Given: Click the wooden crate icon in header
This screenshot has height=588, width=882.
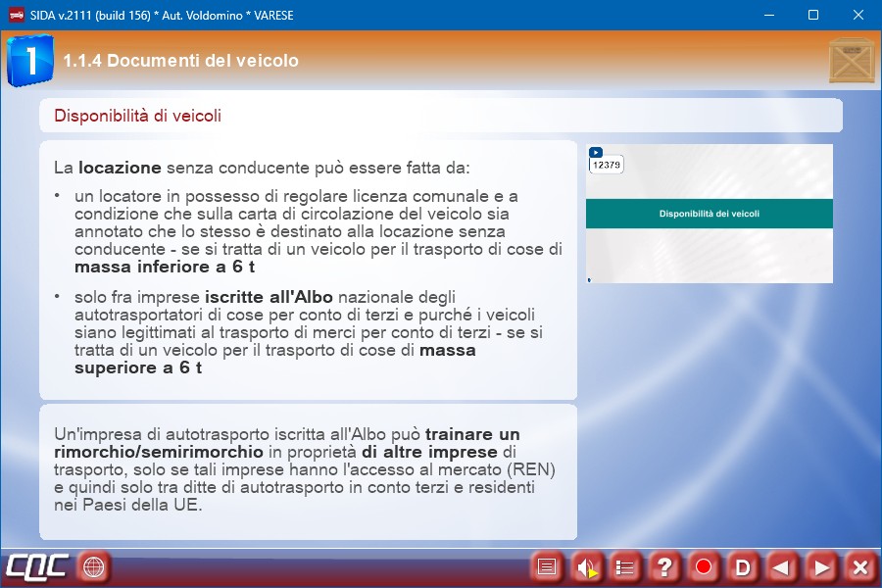Looking at the screenshot, I should 851,61.
